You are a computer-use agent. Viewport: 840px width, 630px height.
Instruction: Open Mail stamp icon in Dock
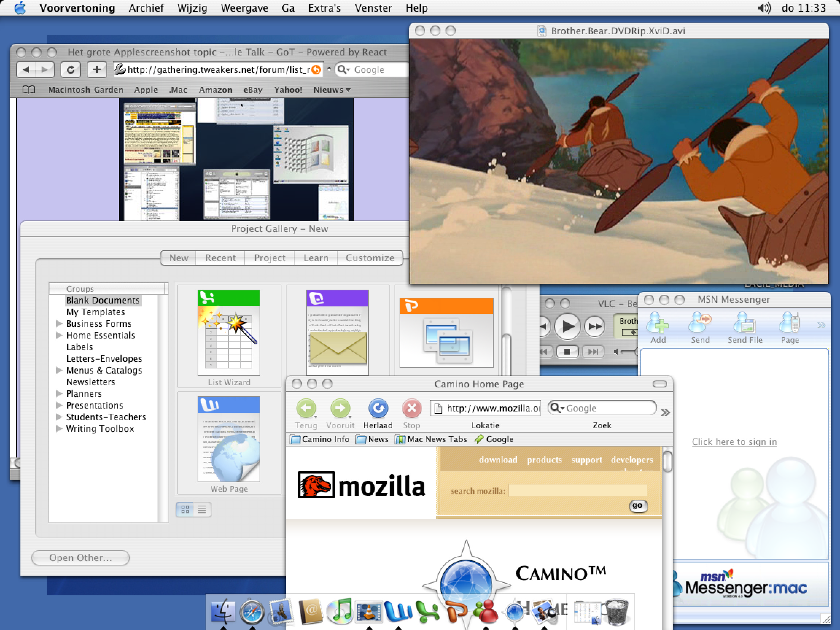tap(280, 611)
